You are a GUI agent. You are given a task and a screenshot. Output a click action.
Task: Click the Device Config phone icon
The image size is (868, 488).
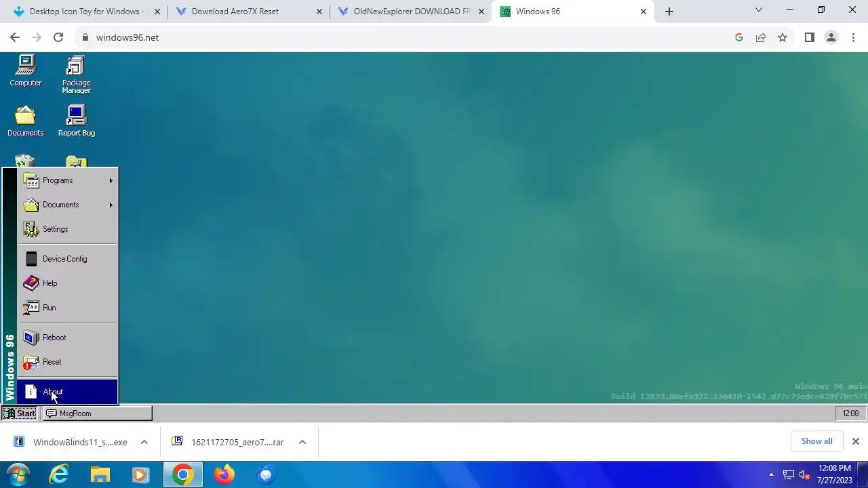31,259
